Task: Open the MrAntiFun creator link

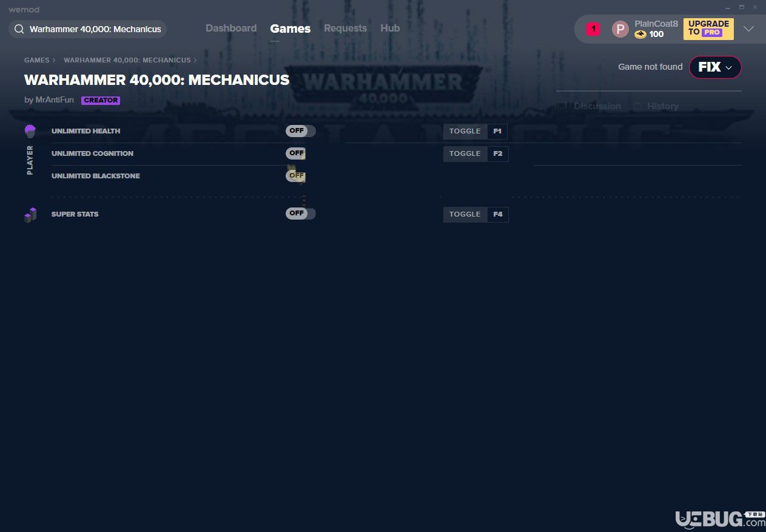Action: pyautogui.click(x=55, y=100)
